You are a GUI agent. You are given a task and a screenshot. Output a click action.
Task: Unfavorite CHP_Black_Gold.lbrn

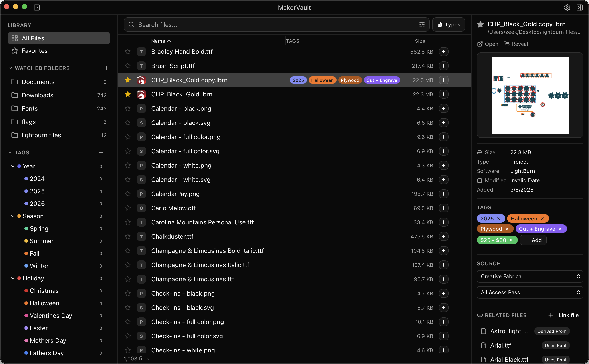(128, 94)
